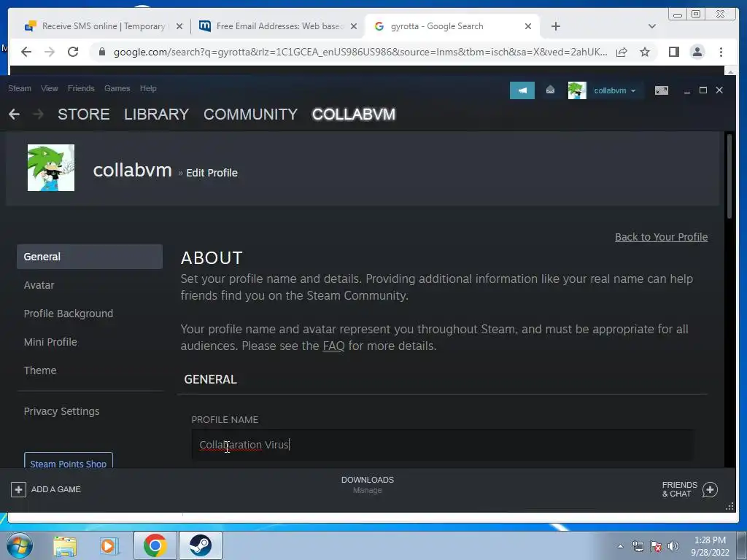Open the Mini Profile section
Screen dimensions: 747x560
tap(50, 343)
